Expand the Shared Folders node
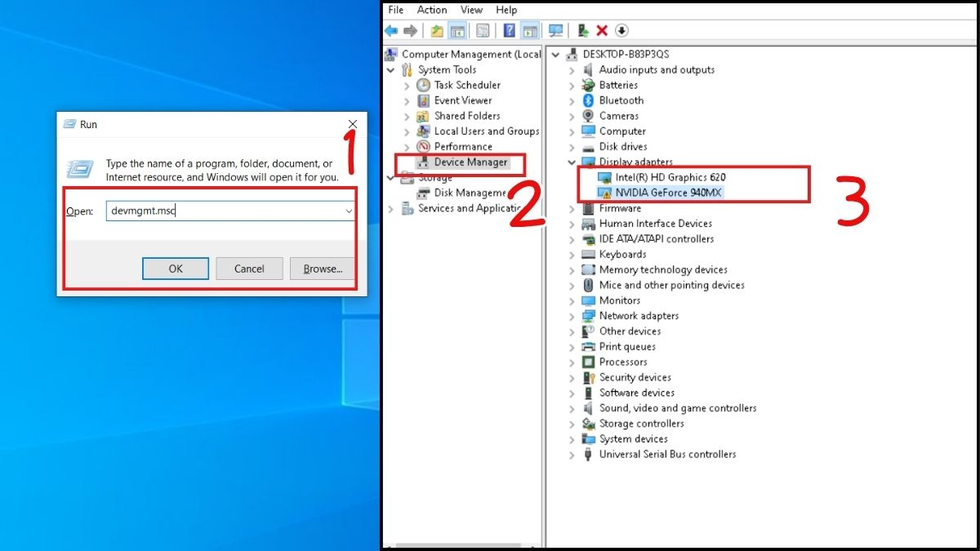This screenshot has height=551, width=980. [x=407, y=116]
